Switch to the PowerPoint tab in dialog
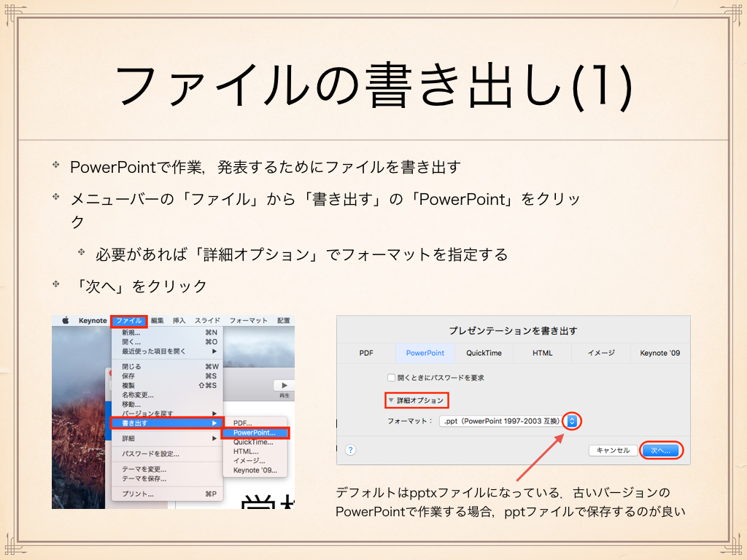Image resolution: width=747 pixels, height=560 pixels. 425,353
